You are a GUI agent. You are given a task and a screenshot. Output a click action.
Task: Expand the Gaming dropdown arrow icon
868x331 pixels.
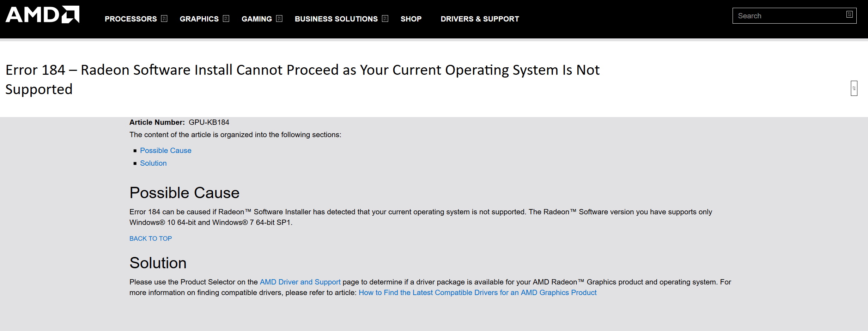point(279,19)
